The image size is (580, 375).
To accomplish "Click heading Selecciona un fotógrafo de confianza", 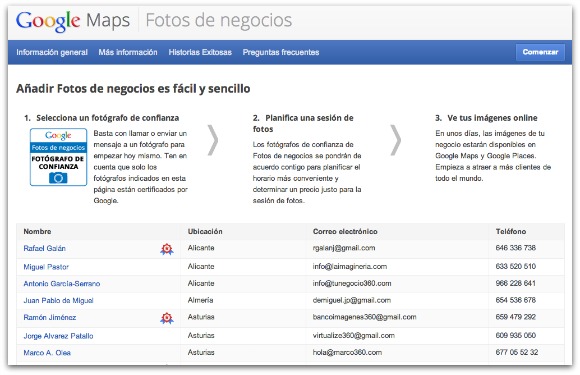I will coord(108,118).
